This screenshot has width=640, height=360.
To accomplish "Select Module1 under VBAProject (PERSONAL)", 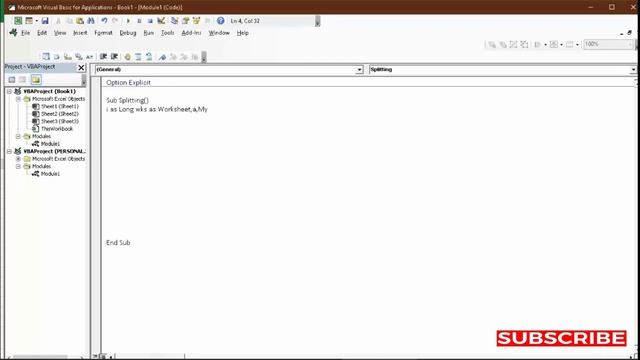I will tap(50, 174).
